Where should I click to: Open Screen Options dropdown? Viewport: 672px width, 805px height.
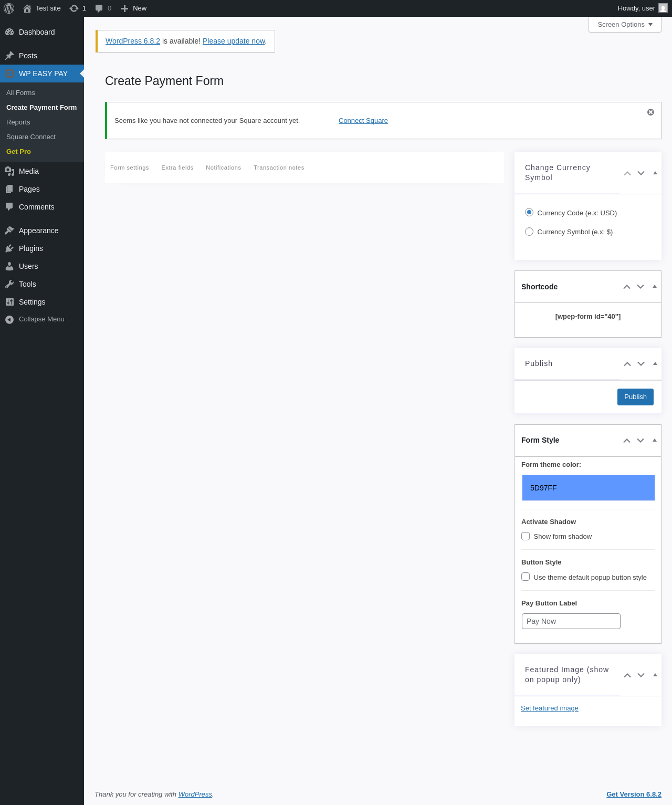coord(625,25)
